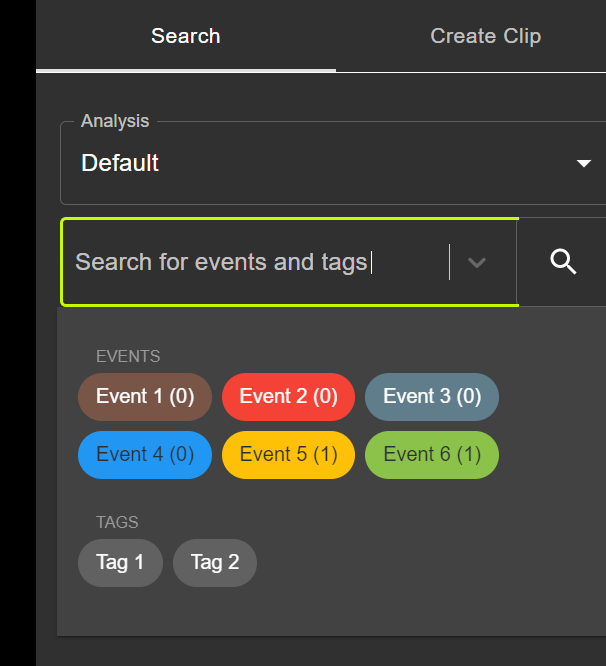Click the TAGS section heading
606x666 pixels.
click(117, 522)
